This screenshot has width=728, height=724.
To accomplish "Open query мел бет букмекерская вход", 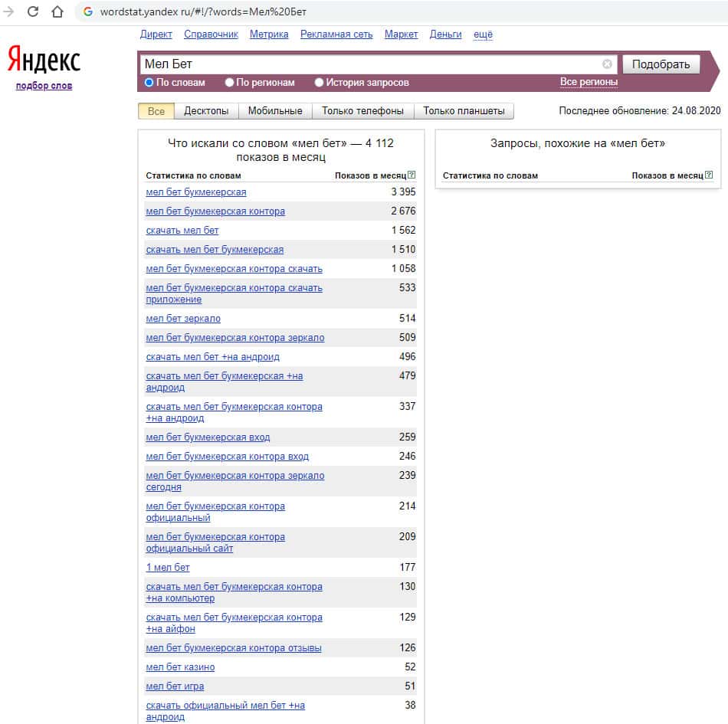I will coord(208,437).
